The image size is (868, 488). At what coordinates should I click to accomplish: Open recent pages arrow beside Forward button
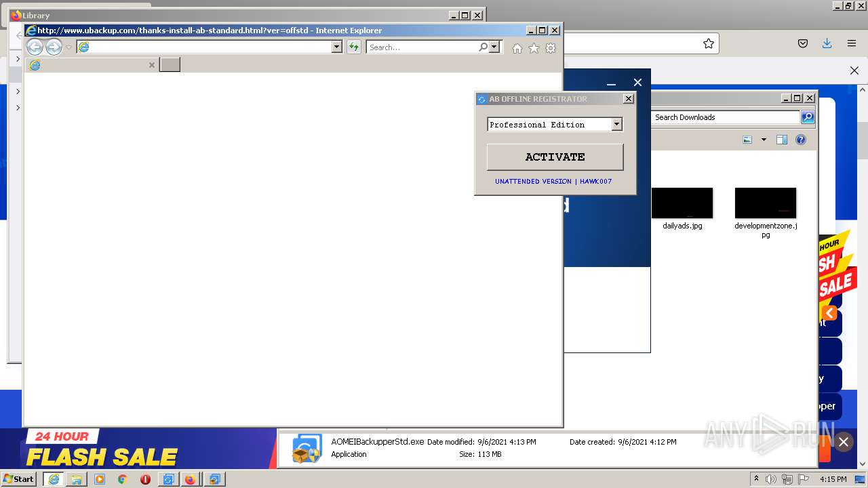point(68,47)
